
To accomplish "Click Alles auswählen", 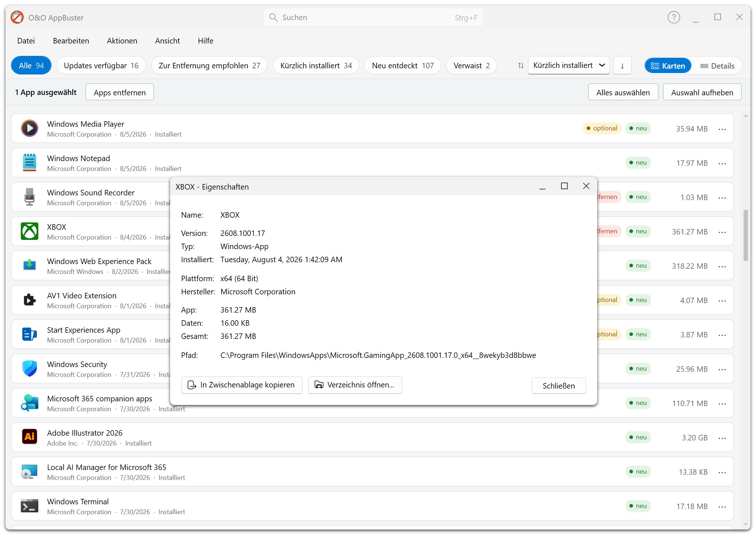I will click(x=623, y=92).
